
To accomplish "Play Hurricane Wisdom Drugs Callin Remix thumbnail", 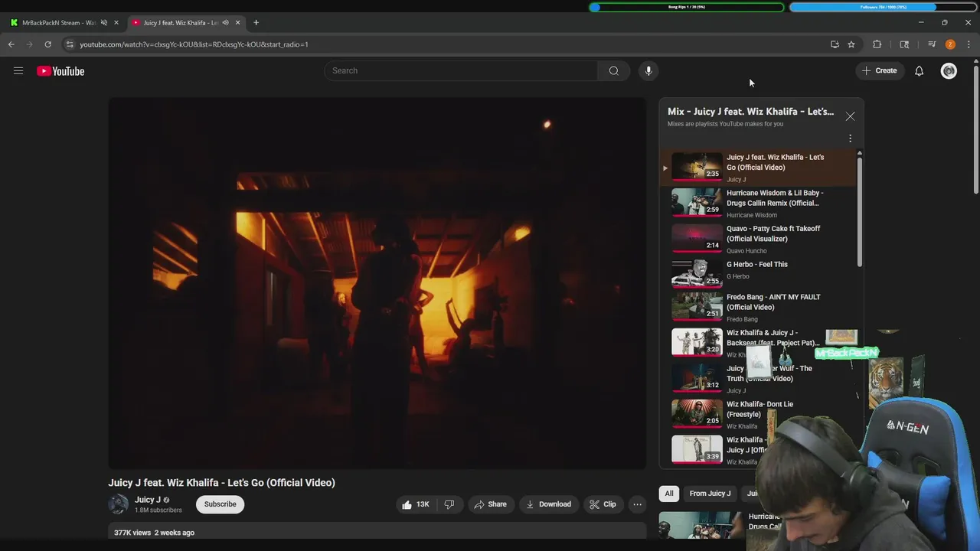I will click(697, 202).
